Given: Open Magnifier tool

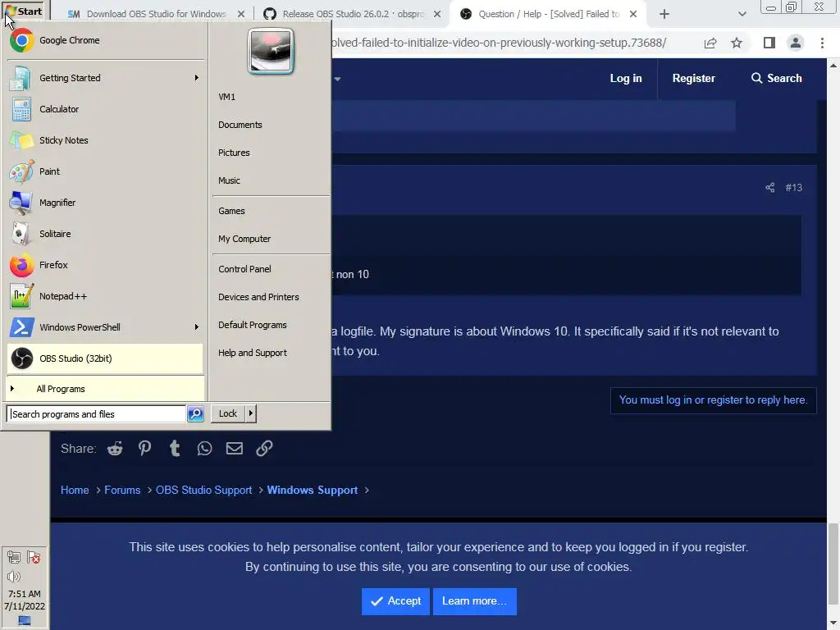Looking at the screenshot, I should [105, 203].
